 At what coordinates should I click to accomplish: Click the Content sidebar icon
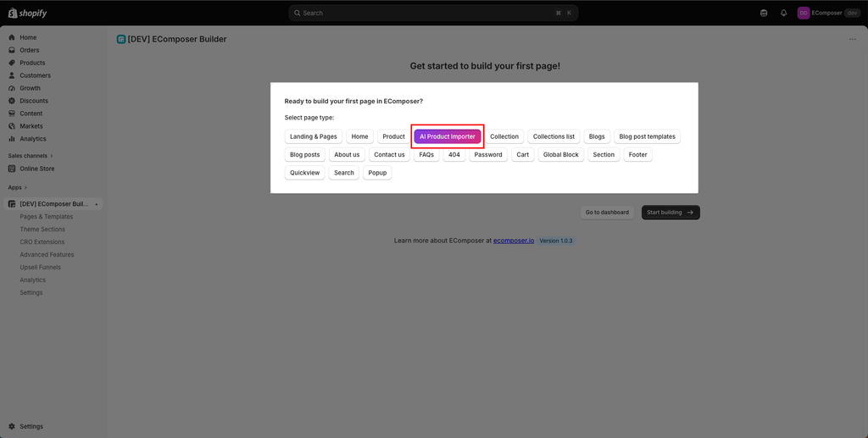tap(12, 114)
